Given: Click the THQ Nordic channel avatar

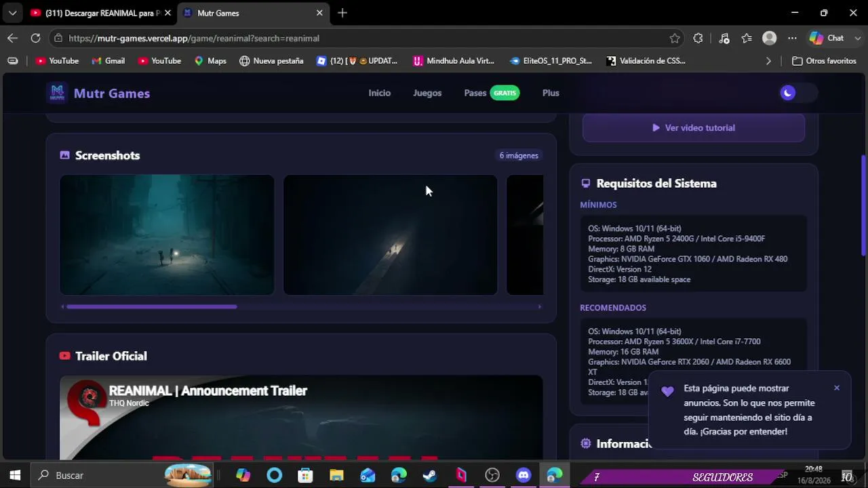Looking at the screenshot, I should (x=87, y=397).
